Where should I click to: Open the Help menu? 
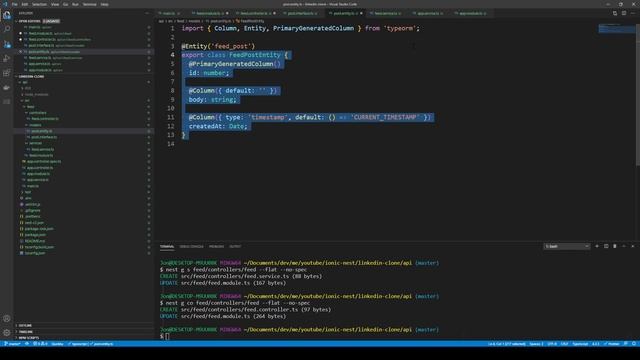104,4
